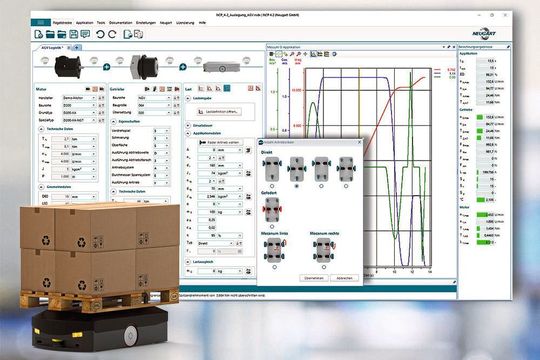Select the Mecanum links radio button
Image resolution: width=540 pixels, height=360 pixels.
[274, 267]
